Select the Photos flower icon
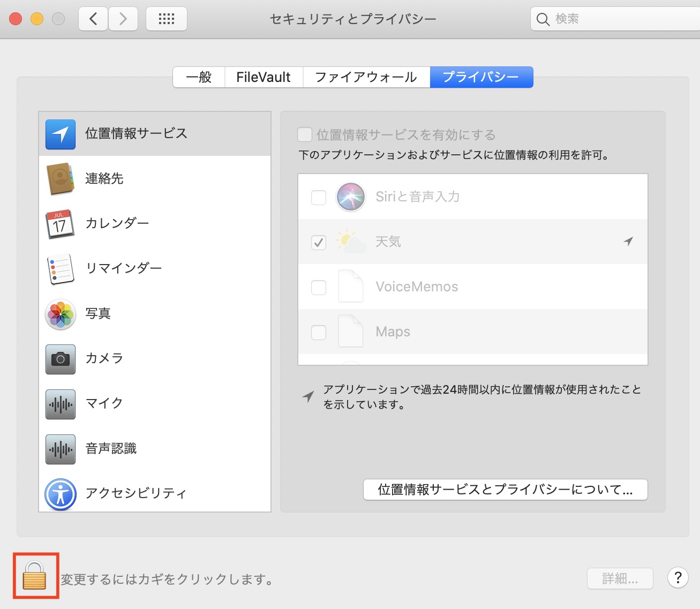This screenshot has width=700, height=609. (61, 314)
